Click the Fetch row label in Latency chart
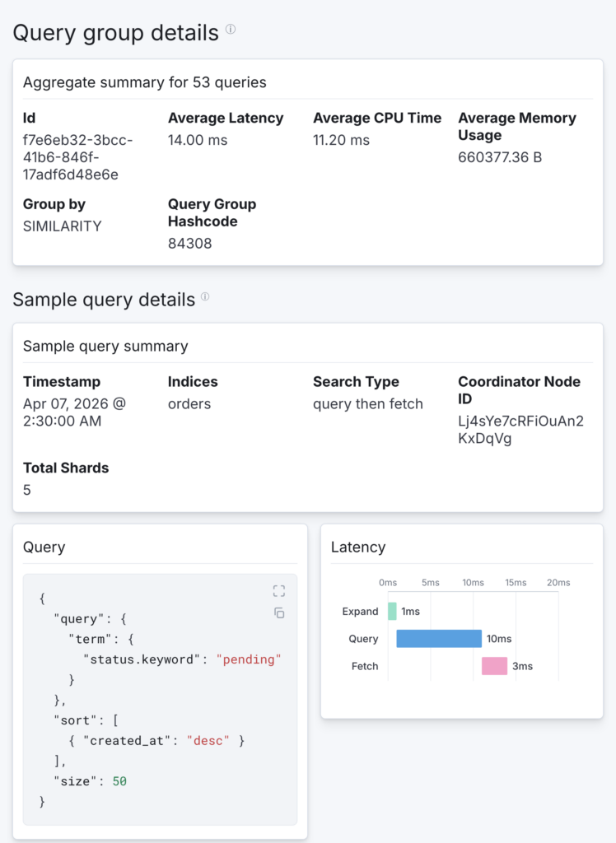The image size is (616, 843). click(x=365, y=666)
